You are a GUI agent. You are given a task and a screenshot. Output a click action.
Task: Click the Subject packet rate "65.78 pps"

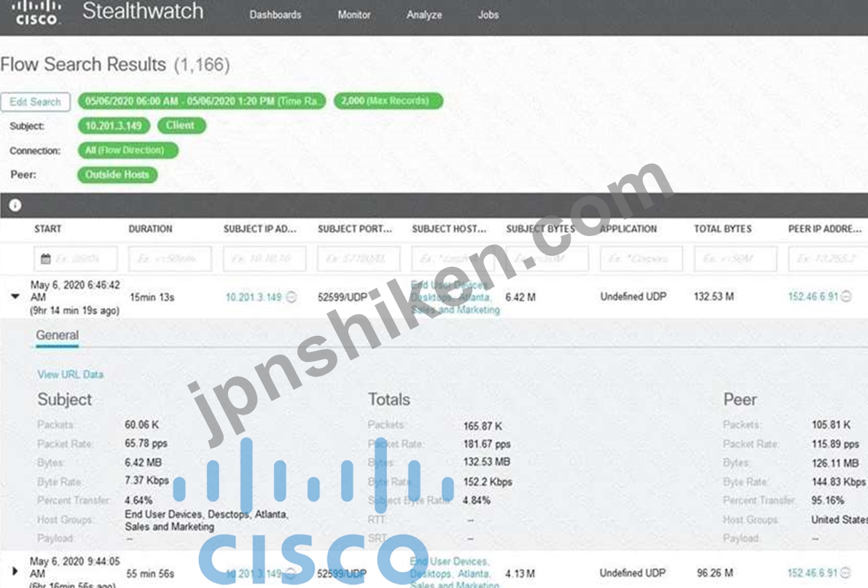pyautogui.click(x=146, y=444)
